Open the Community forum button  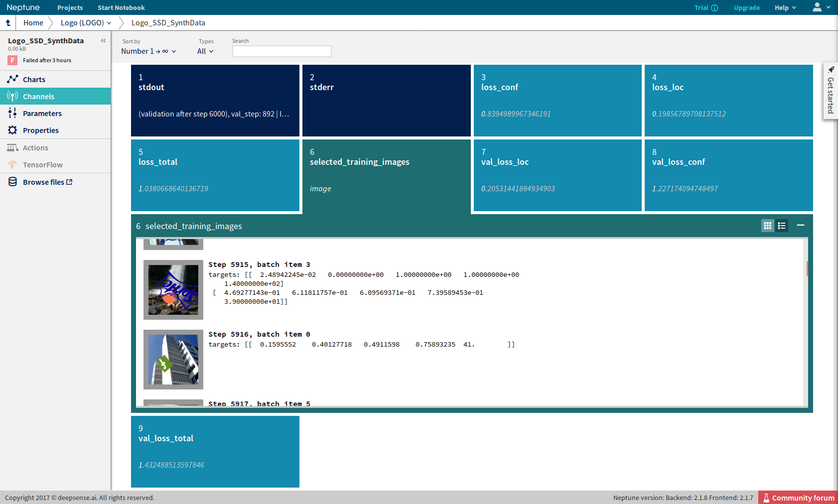coord(798,498)
